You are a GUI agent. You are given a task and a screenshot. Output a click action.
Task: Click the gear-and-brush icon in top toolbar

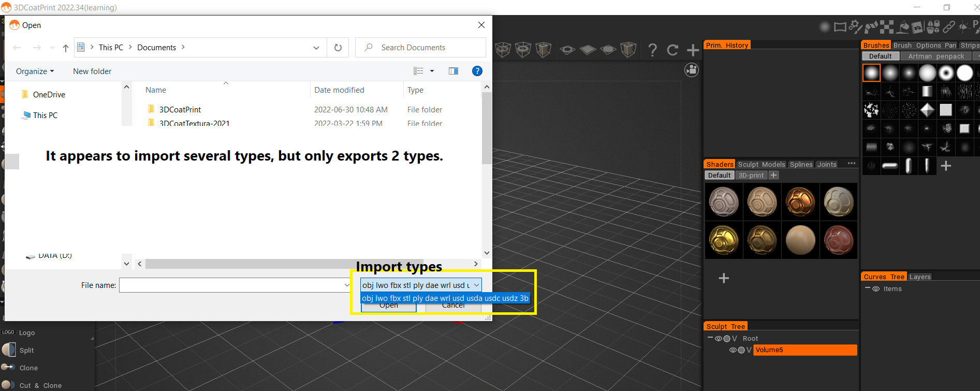coord(856,26)
